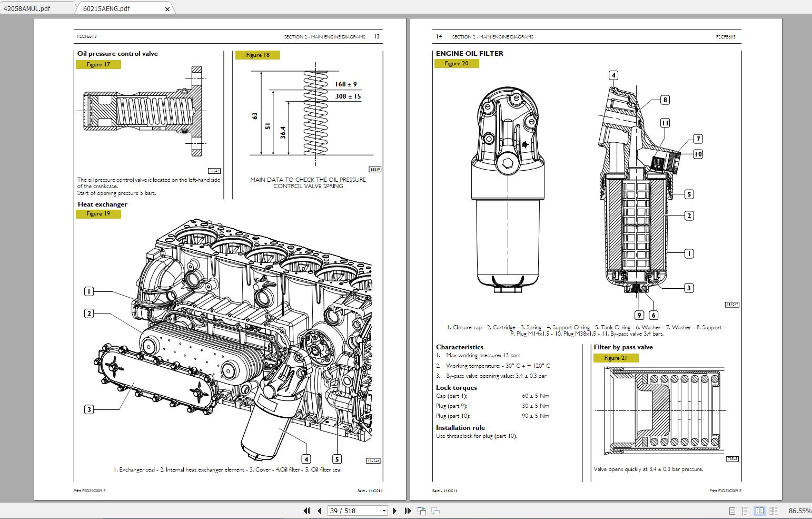This screenshot has height=519, width=812.
Task: Return to the previous view
Action: [x=422, y=511]
